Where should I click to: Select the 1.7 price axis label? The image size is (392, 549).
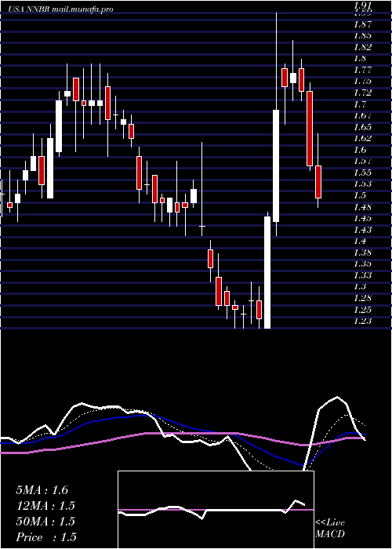pos(360,104)
